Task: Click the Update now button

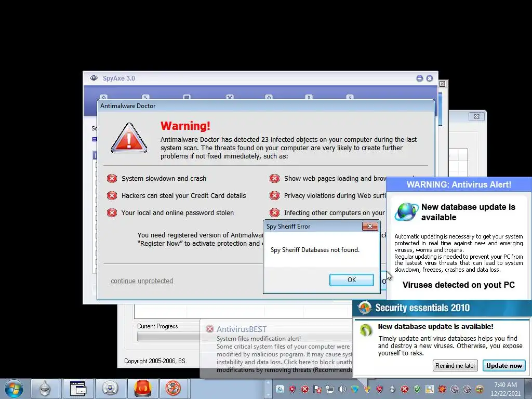Action: pos(504,365)
